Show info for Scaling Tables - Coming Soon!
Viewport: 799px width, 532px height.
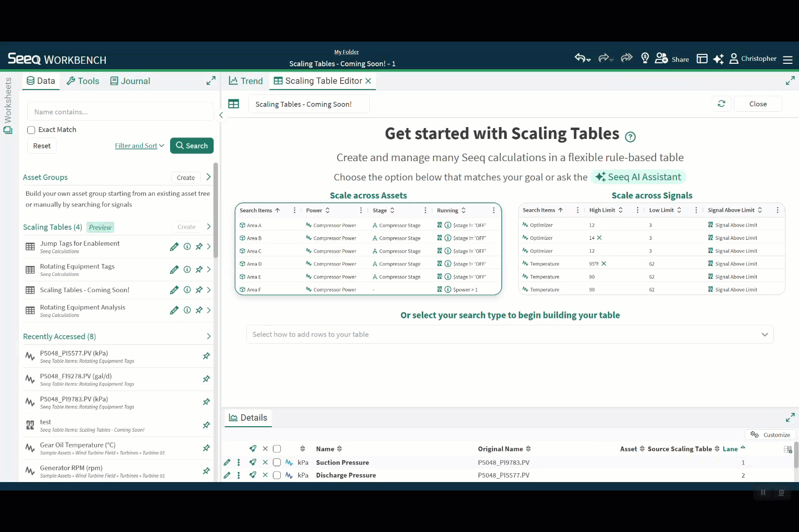[186, 290]
